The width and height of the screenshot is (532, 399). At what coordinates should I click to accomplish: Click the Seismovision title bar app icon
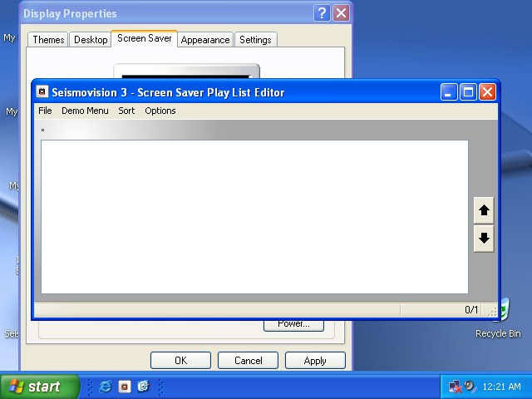coord(42,92)
